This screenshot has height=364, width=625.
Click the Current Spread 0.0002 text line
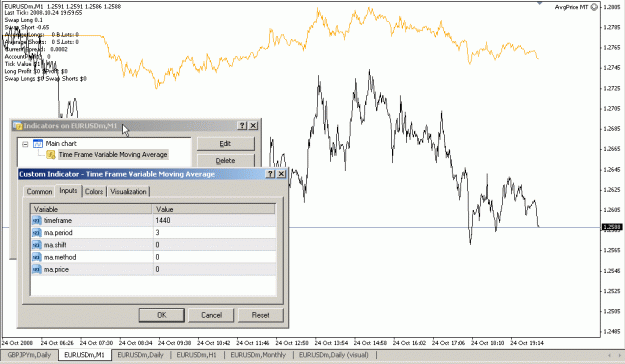36,49
